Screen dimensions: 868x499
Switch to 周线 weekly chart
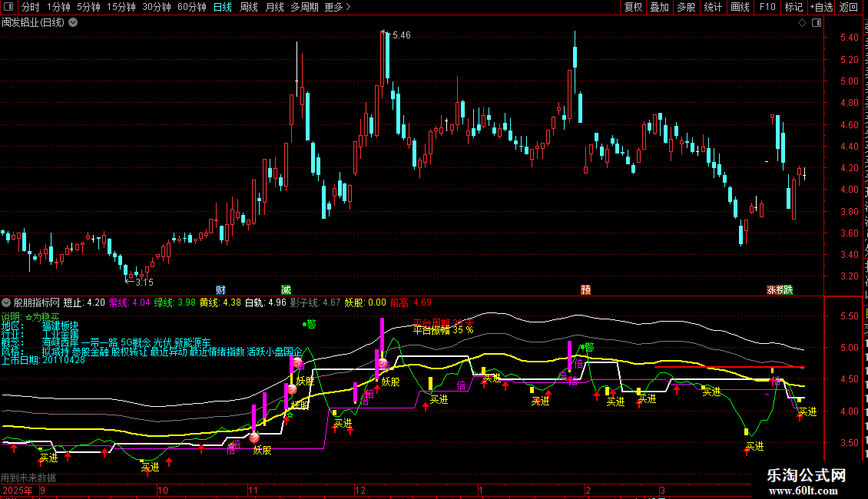(249, 7)
